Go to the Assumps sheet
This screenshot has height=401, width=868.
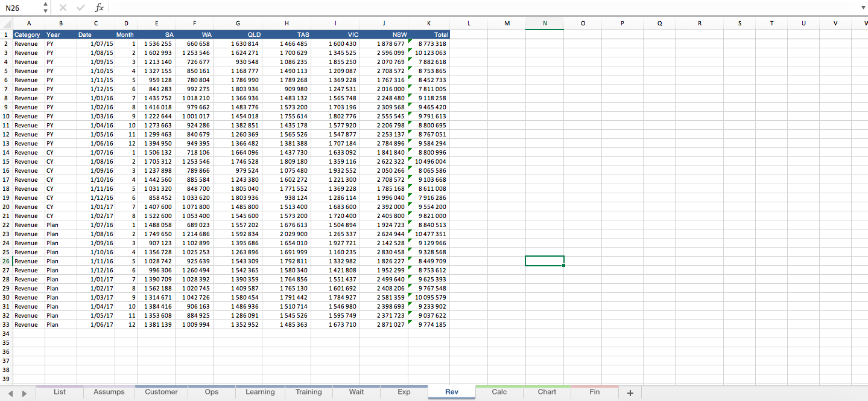tap(109, 392)
